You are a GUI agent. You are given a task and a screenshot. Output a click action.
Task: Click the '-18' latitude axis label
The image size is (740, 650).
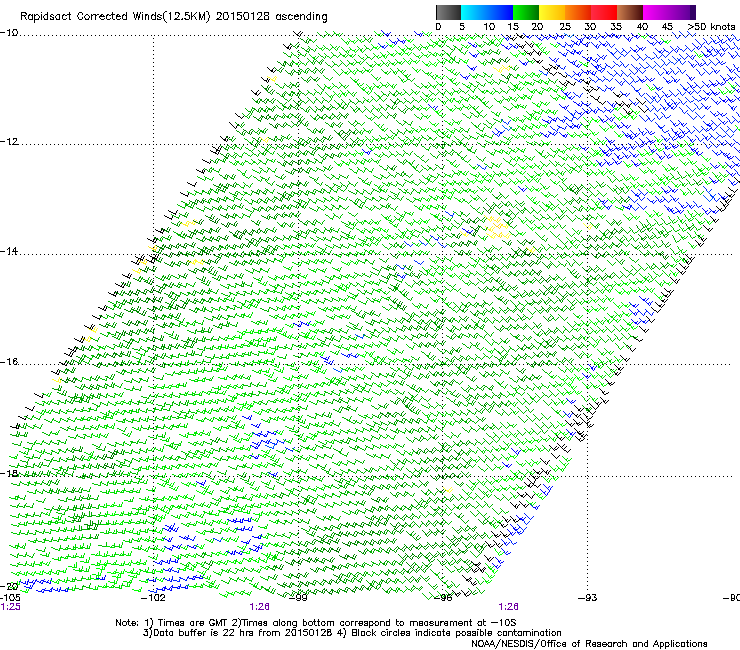9,473
